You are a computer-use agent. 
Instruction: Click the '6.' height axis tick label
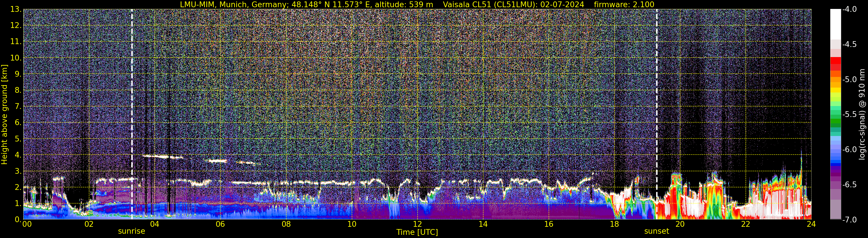click(18, 123)
